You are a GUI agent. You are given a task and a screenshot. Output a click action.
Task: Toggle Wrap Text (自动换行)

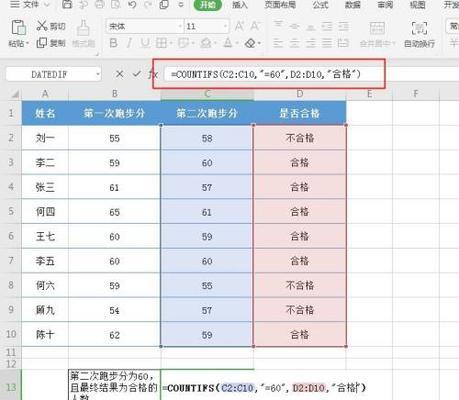[x=419, y=34]
